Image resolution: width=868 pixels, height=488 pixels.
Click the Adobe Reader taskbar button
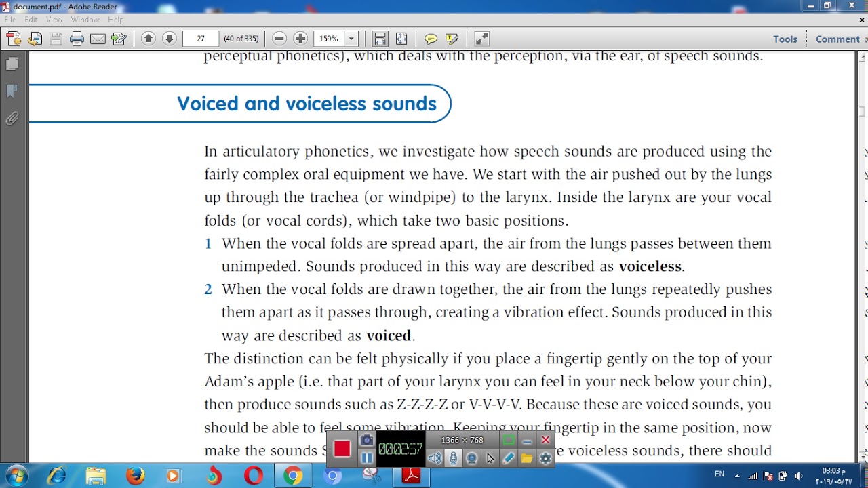[x=411, y=475]
